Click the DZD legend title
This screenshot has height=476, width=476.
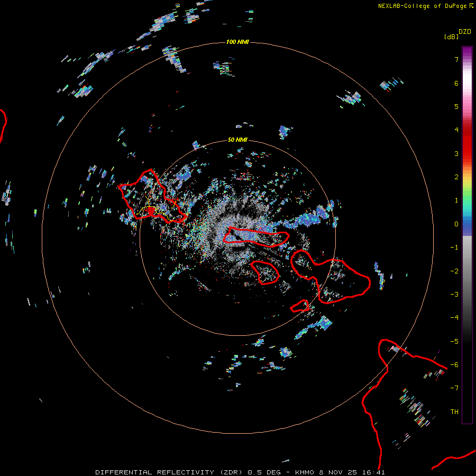[x=465, y=32]
